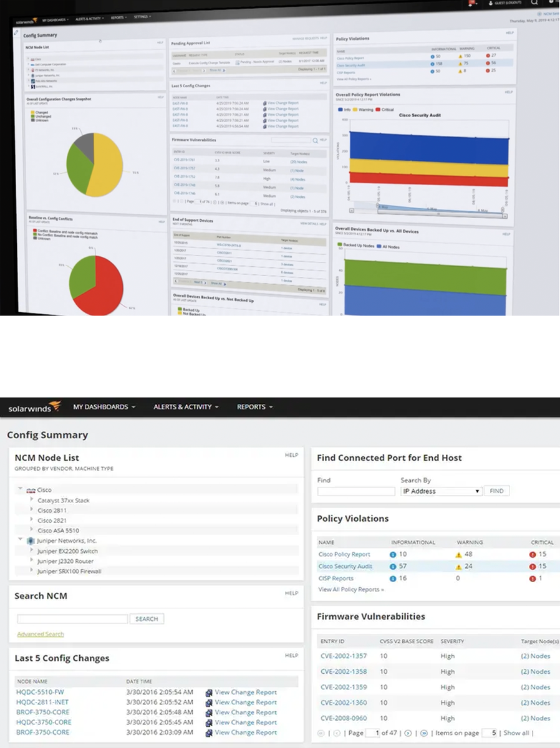Click Show all in Firmware Vulnerabilities pager

pyautogui.click(x=518, y=733)
